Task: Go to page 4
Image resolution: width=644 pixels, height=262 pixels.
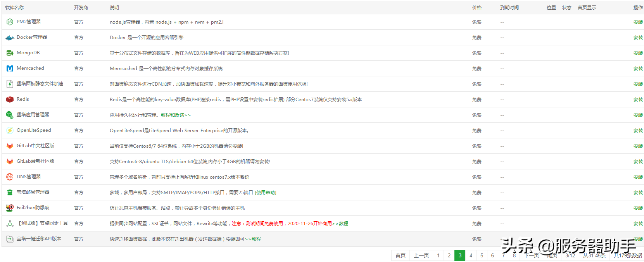Action: click(x=471, y=255)
